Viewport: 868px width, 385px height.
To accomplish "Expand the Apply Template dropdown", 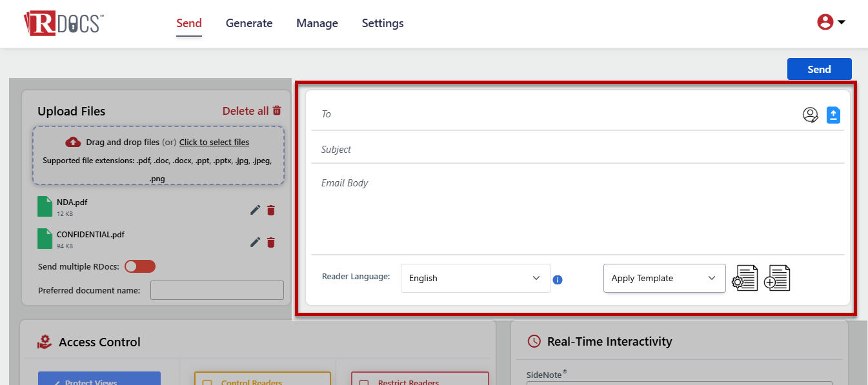I will 664,278.
